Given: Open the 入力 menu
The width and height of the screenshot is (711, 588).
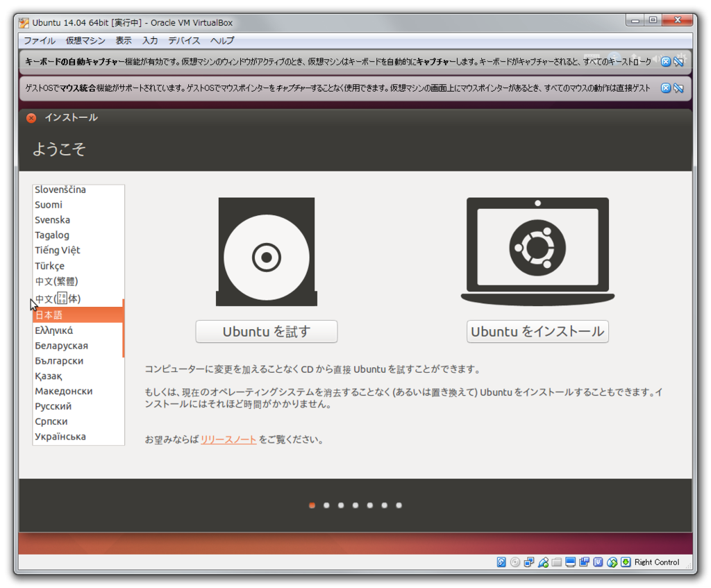Looking at the screenshot, I should [x=150, y=41].
